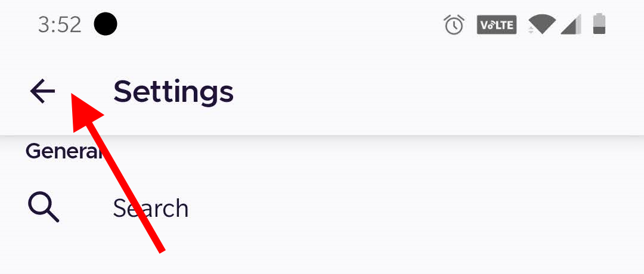Viewport: 644px width, 274px height.
Task: Tap the Settings page title
Action: pos(173,92)
